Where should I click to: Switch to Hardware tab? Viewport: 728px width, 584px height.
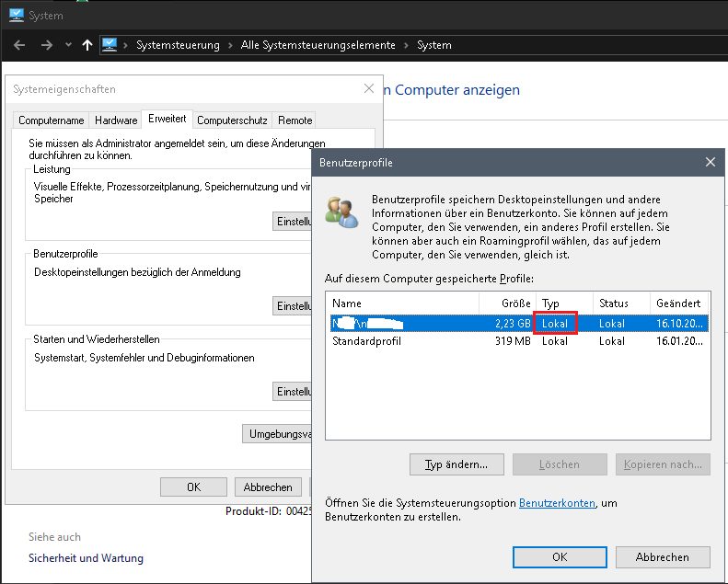pos(116,120)
